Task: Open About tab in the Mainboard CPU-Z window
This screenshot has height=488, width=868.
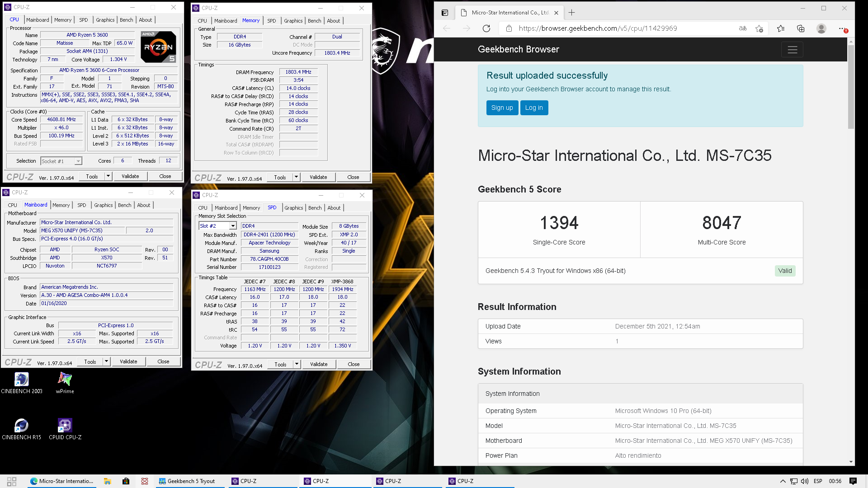Action: (x=144, y=205)
